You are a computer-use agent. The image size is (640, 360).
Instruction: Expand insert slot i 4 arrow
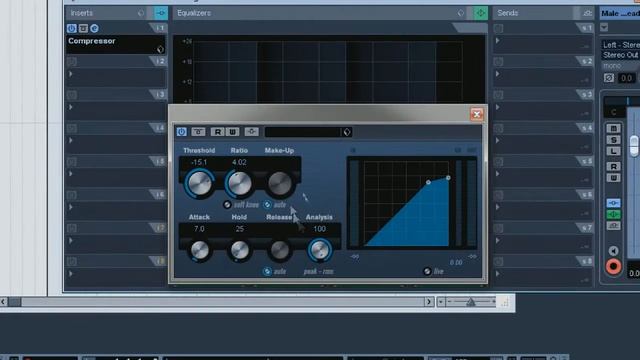click(71, 140)
